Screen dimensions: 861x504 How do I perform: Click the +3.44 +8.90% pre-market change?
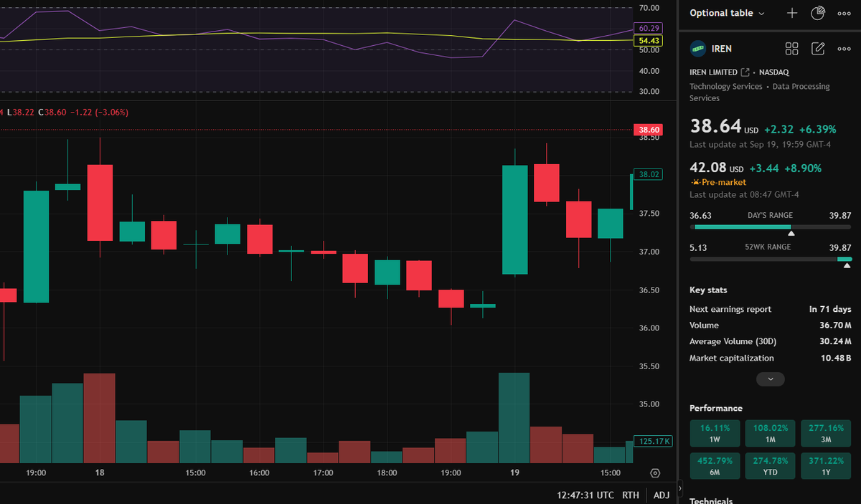[786, 168]
